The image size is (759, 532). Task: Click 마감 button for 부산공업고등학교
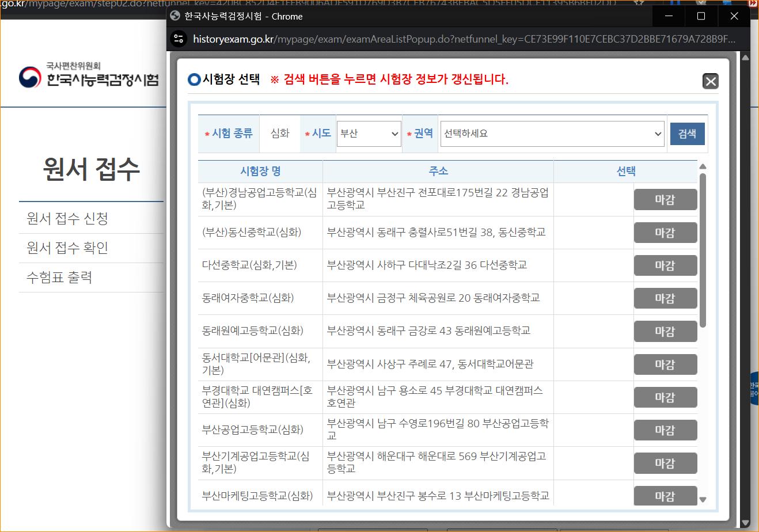coord(665,430)
